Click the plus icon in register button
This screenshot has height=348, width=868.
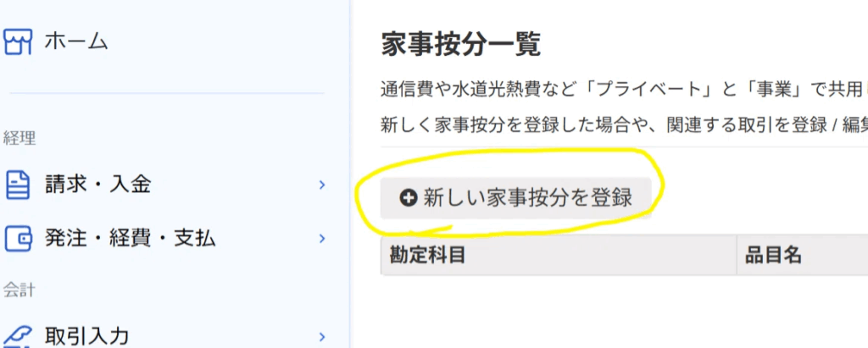pyautogui.click(x=409, y=198)
